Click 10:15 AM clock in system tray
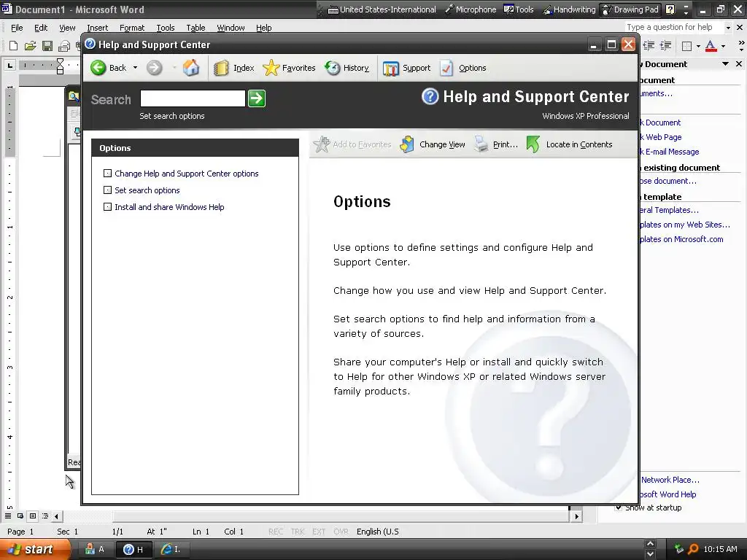 pos(720,549)
